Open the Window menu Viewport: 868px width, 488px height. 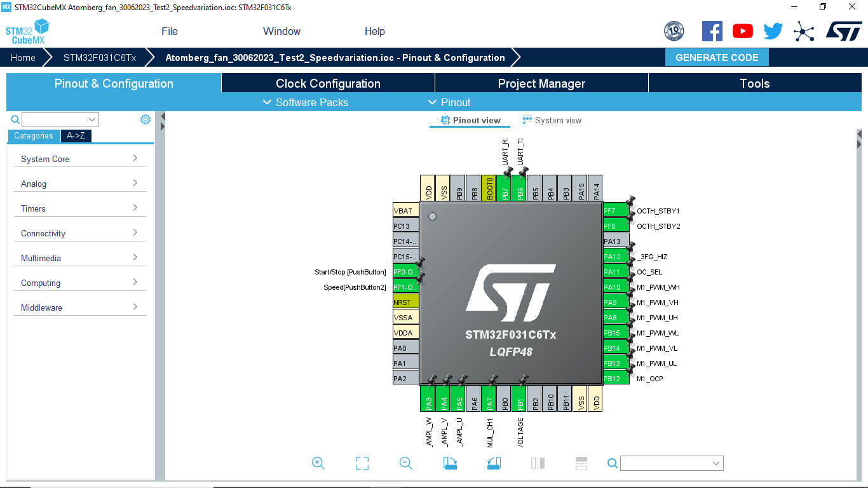281,31
